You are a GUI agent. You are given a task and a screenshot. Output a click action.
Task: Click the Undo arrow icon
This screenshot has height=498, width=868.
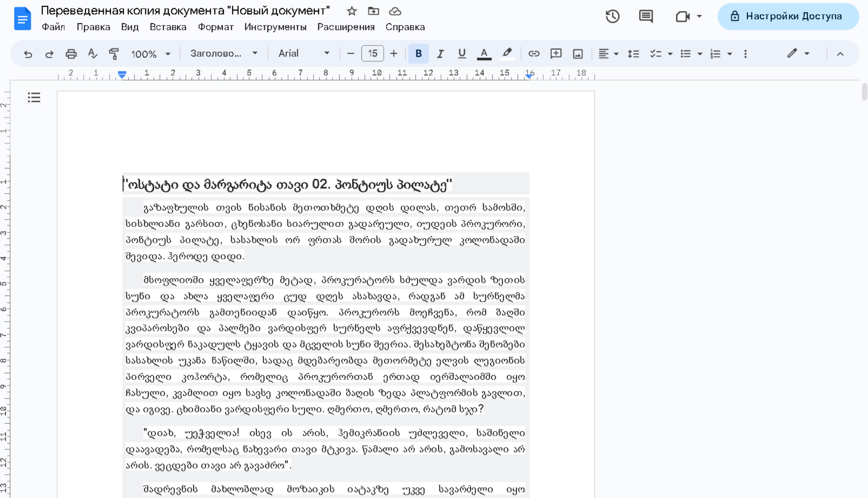[28, 54]
